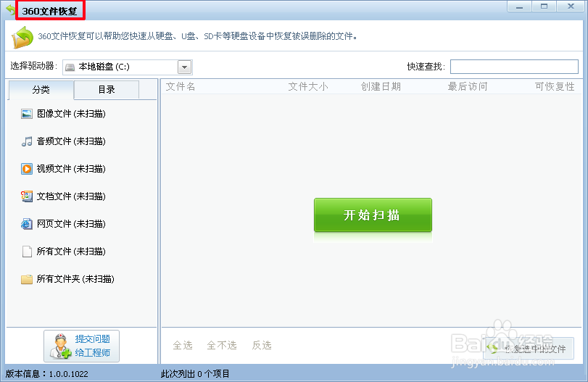Sort by 文件大小 column header
This screenshot has height=382, width=588.
click(308, 86)
